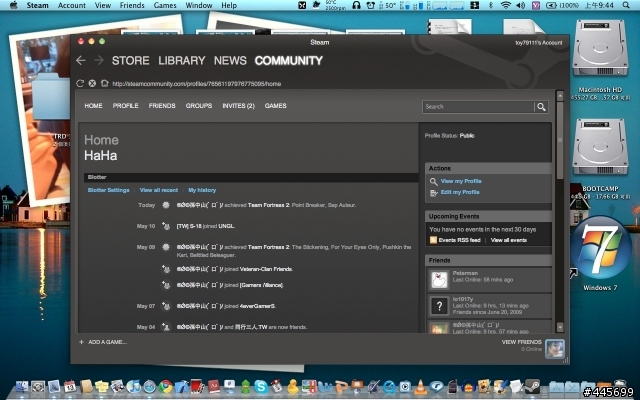Open PROFILE in community navigation
The width and height of the screenshot is (640, 400).
[126, 106]
